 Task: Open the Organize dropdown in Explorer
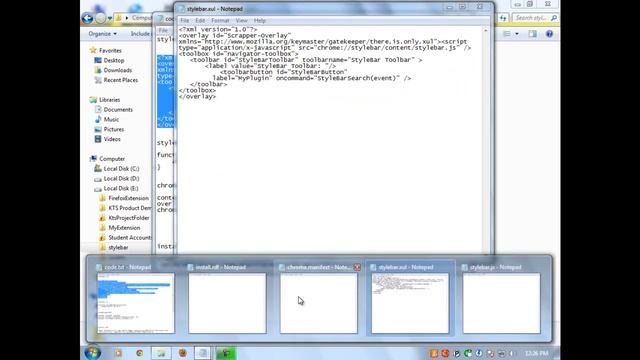coord(102,34)
